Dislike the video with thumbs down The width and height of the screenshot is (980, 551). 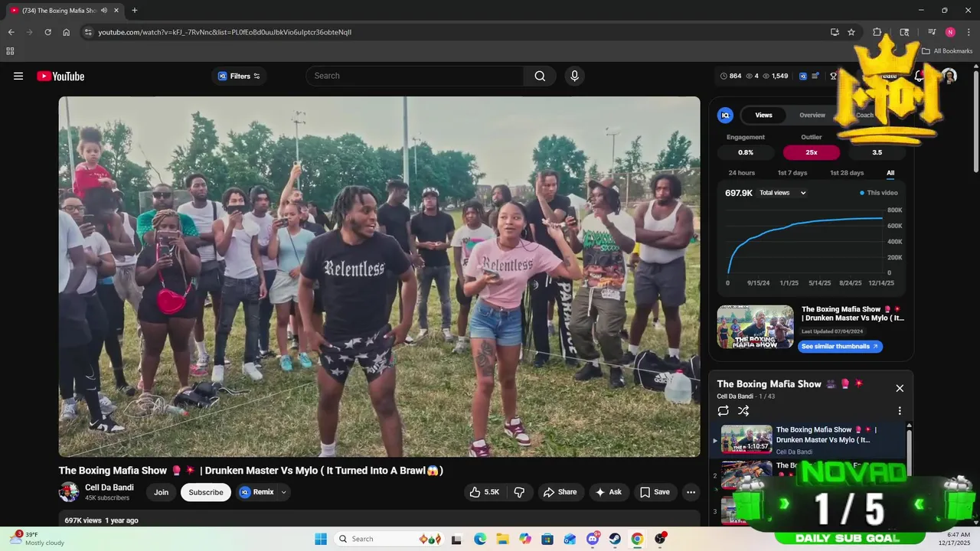point(519,492)
